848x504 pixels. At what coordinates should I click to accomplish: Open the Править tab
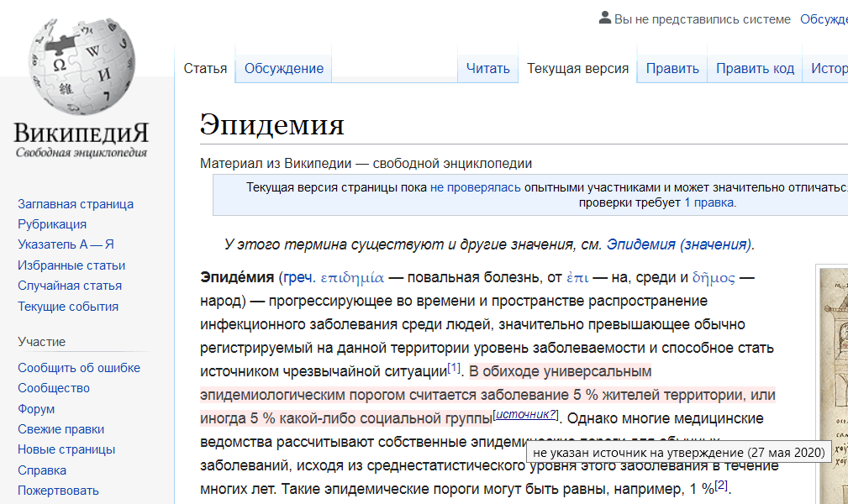click(x=672, y=69)
